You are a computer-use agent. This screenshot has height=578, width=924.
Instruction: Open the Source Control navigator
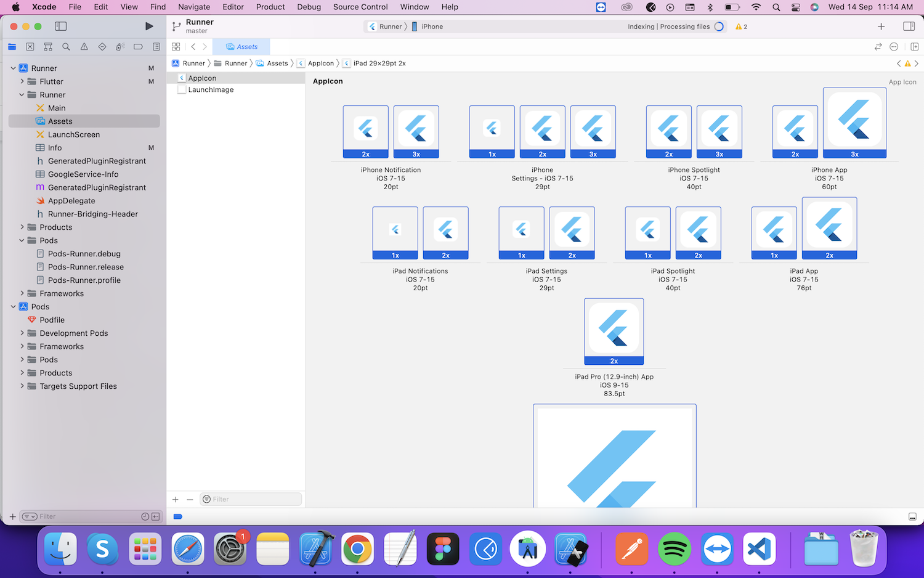point(30,47)
